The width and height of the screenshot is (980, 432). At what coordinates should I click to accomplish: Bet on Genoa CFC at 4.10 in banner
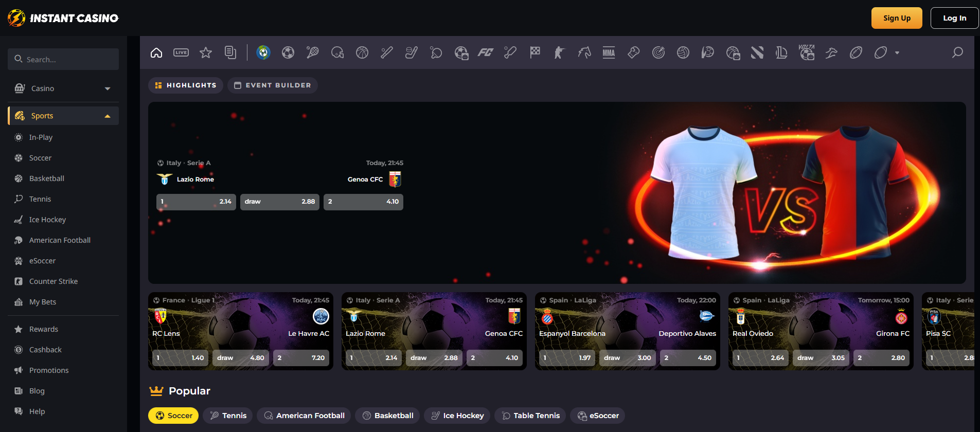point(363,202)
